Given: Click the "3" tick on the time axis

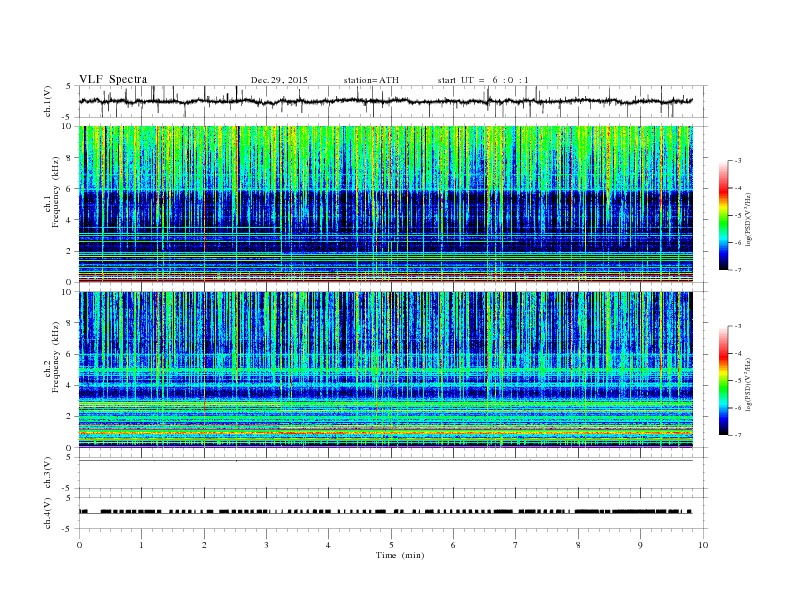Looking at the screenshot, I should 266,545.
